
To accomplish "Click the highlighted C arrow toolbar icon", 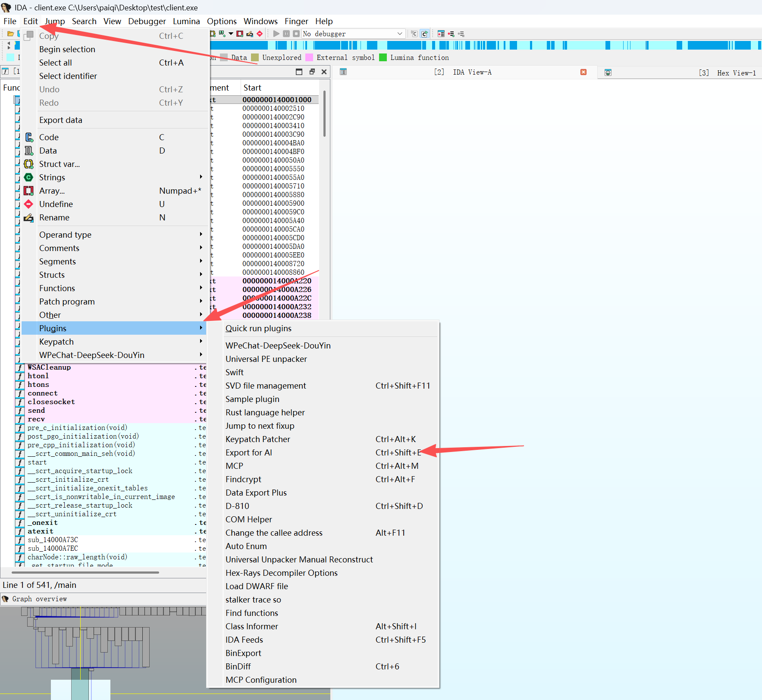I will pos(425,34).
